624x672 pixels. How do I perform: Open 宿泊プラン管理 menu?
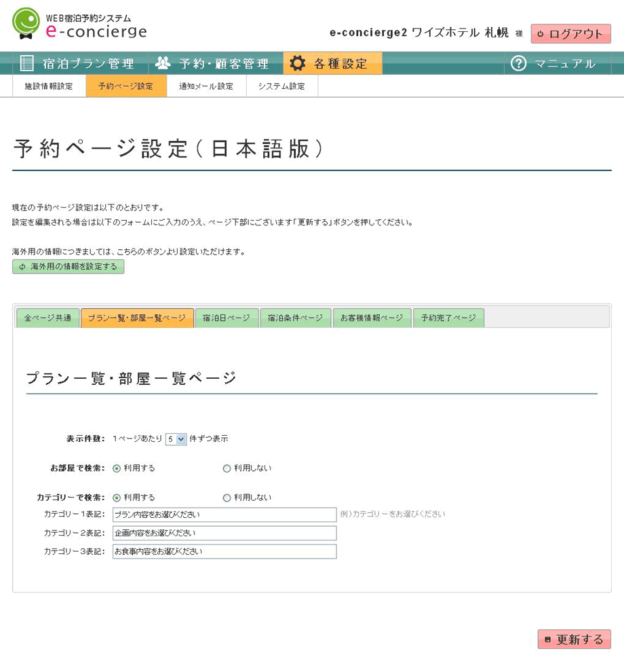click(79, 63)
